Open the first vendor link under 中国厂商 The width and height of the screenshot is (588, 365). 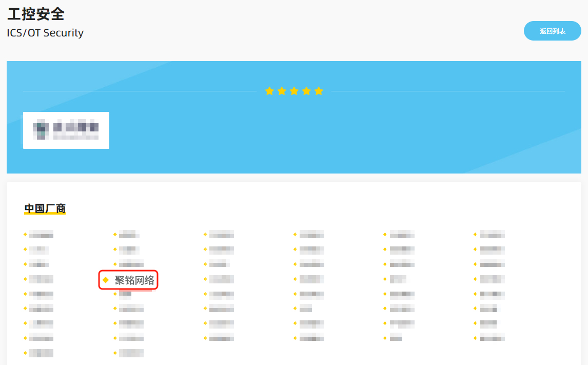(x=41, y=235)
